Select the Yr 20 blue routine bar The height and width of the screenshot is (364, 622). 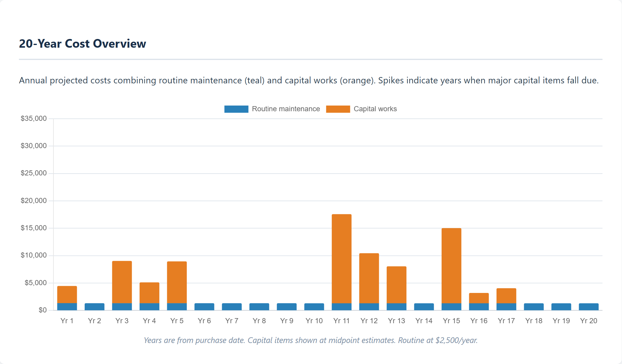(x=589, y=307)
